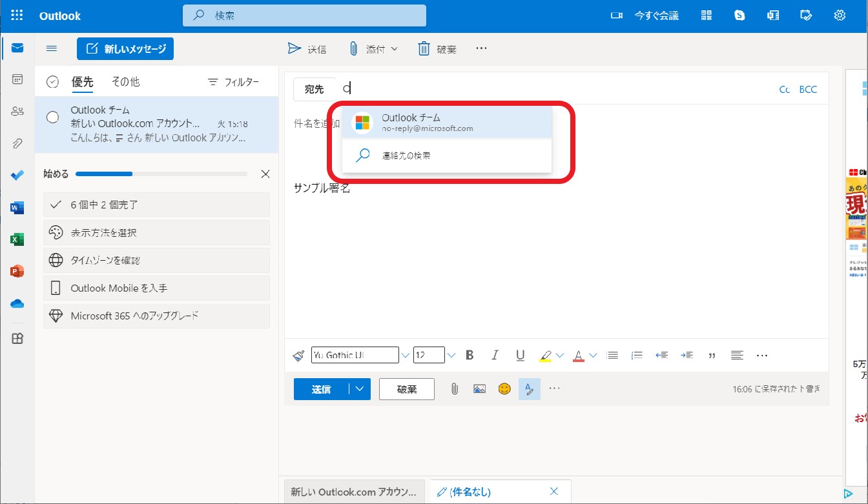
Task: Launch Word from the left sidebar
Action: click(x=16, y=207)
